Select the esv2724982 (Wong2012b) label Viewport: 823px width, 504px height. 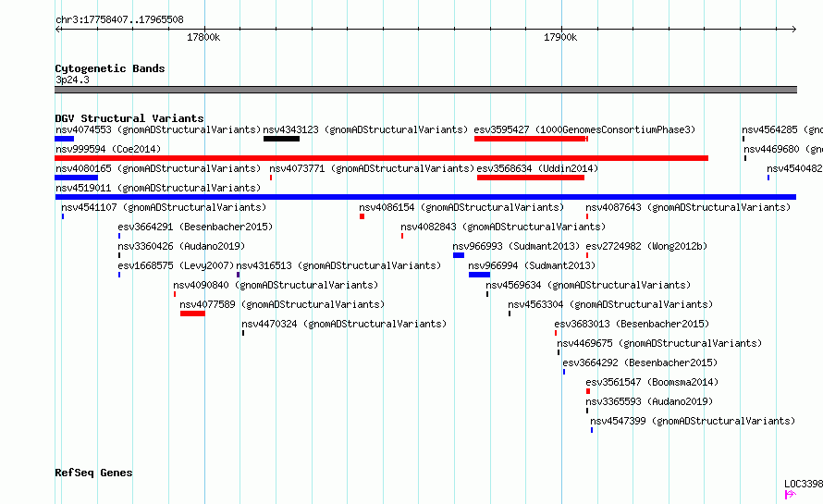point(646,246)
